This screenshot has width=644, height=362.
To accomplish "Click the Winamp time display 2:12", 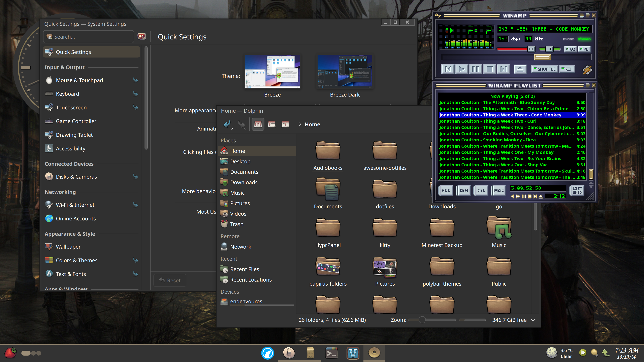I will (480, 31).
